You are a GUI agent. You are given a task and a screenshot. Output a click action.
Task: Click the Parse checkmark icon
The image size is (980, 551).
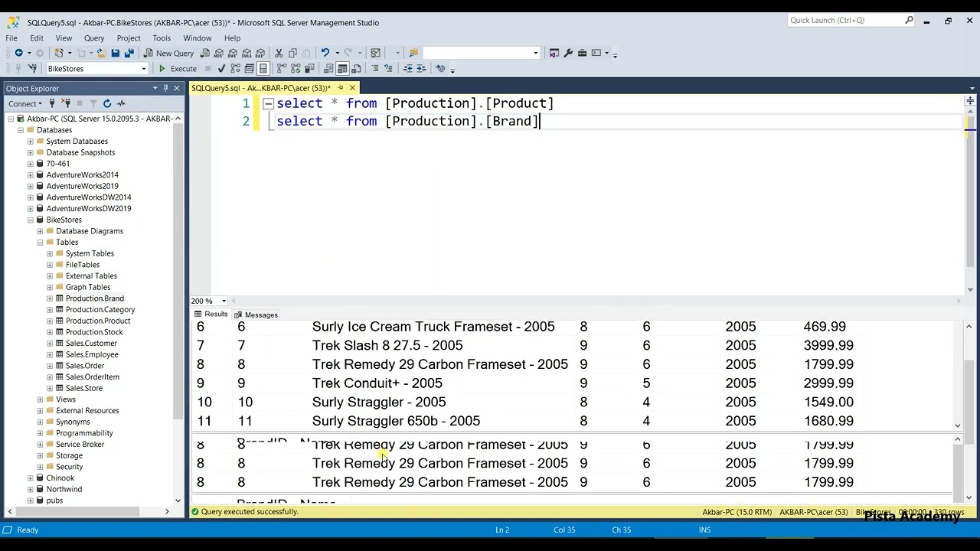(x=221, y=68)
